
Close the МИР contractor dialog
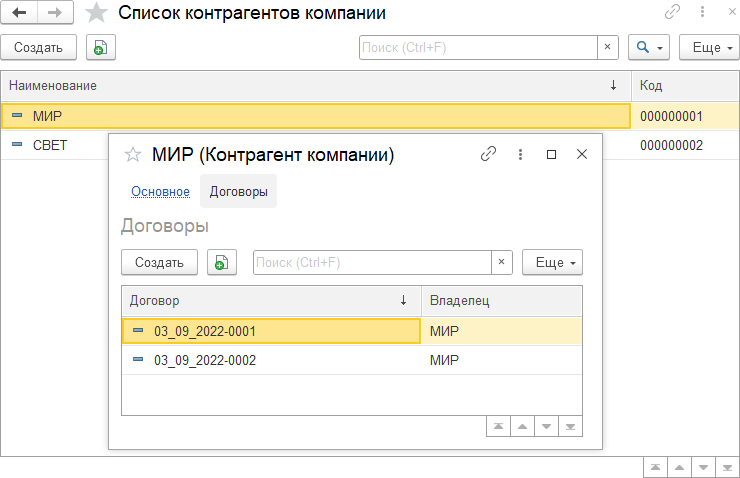(582, 154)
